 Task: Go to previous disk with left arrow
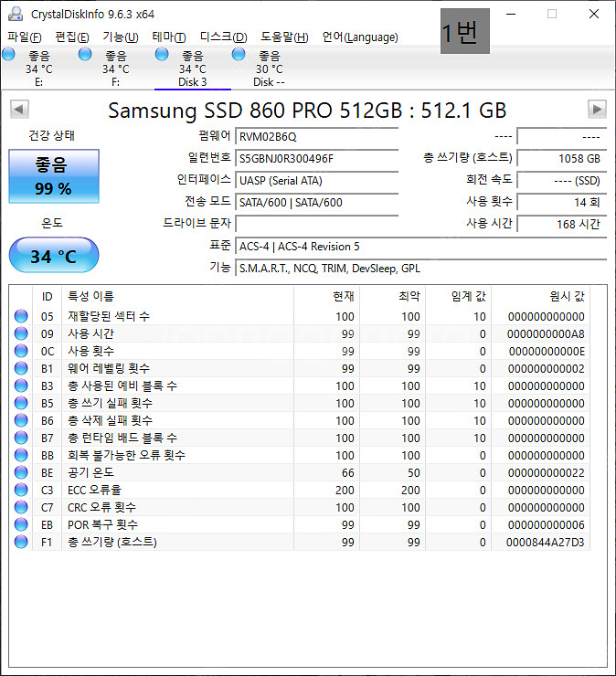click(x=19, y=109)
